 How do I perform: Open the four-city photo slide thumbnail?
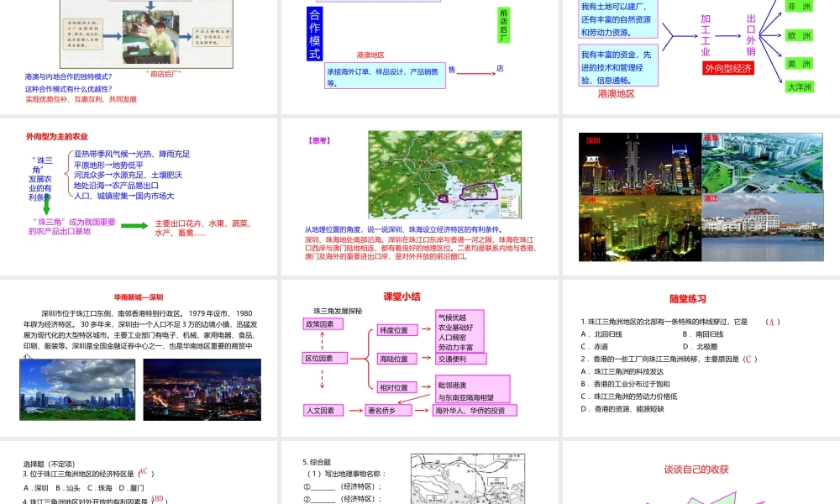[x=701, y=197]
